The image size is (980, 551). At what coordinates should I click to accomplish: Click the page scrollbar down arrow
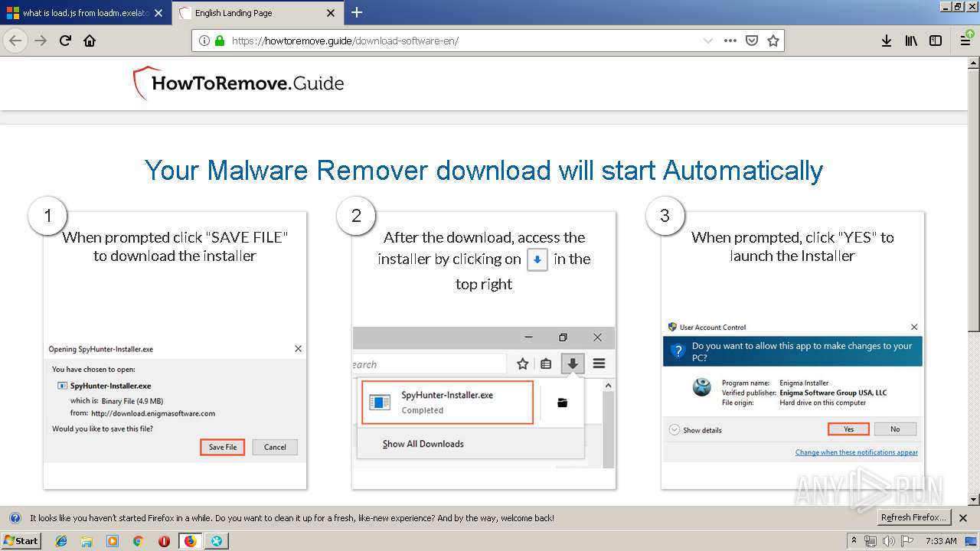(974, 500)
